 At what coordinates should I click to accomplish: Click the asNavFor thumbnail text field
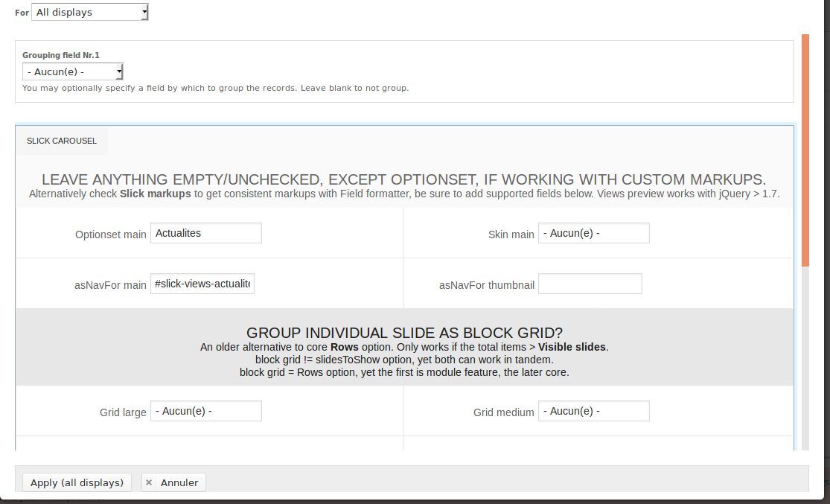590,284
